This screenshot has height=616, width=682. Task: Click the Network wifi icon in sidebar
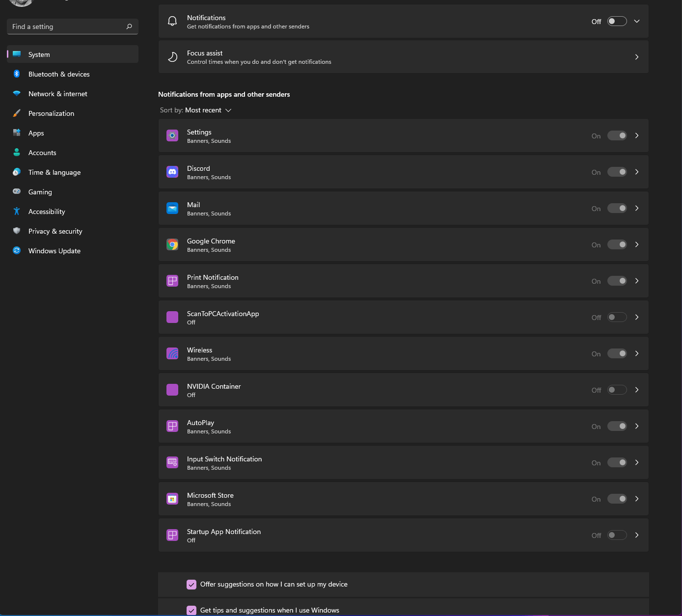17,93
